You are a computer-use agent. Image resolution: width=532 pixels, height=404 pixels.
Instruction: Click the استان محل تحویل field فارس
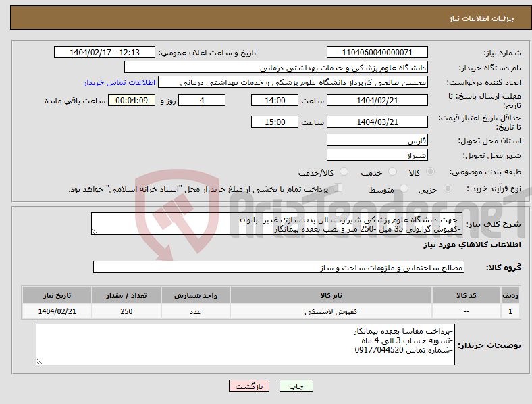tap(377, 141)
